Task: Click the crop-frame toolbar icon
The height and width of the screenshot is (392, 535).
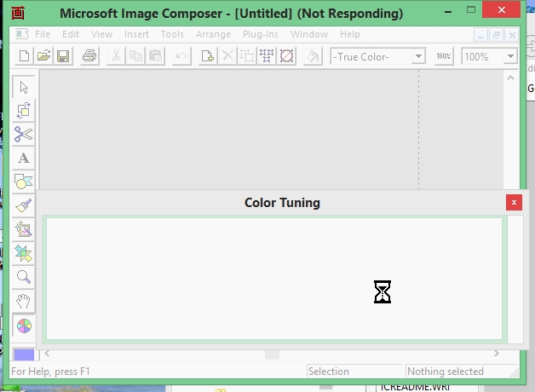Action: tap(247, 56)
